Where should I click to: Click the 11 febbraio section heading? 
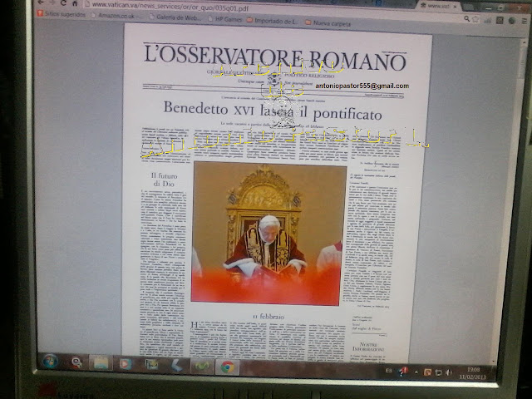click(268, 316)
